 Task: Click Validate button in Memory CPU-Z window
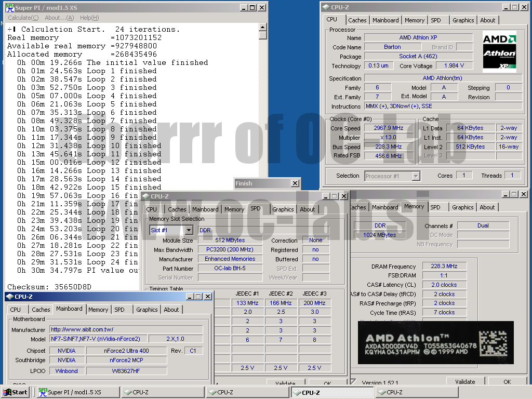pos(465,382)
